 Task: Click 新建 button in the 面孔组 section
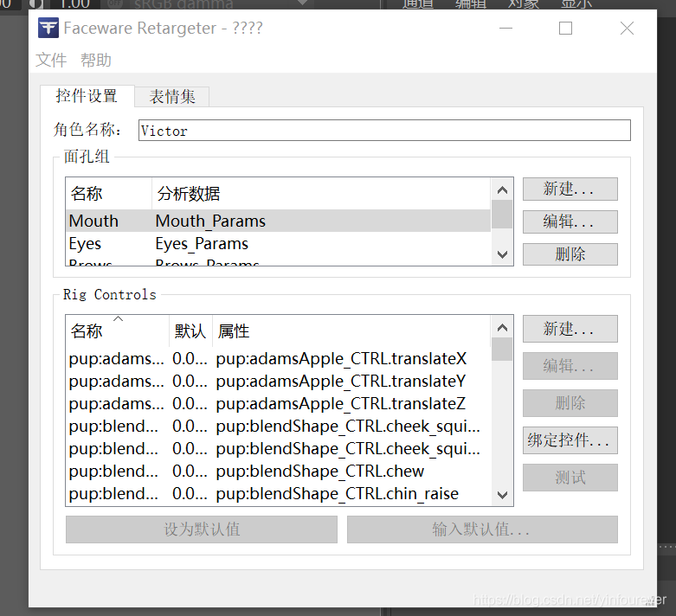(570, 189)
